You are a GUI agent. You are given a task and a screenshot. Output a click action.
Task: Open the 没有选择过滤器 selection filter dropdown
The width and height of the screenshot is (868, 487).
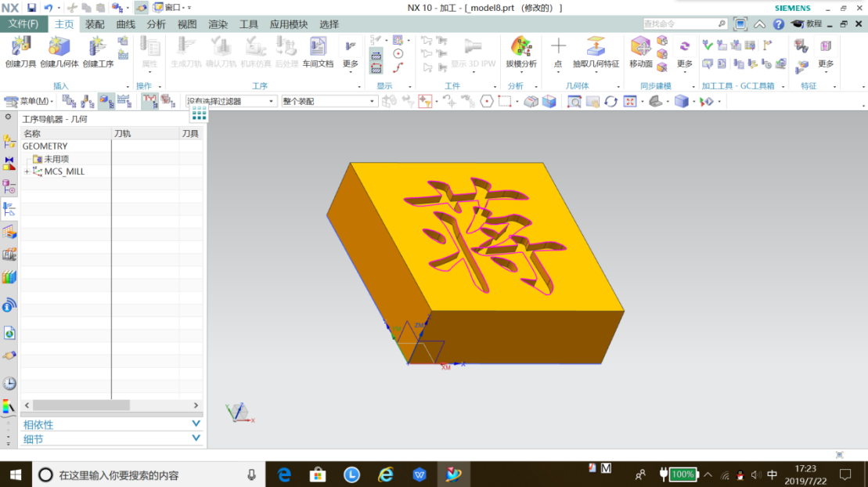231,100
